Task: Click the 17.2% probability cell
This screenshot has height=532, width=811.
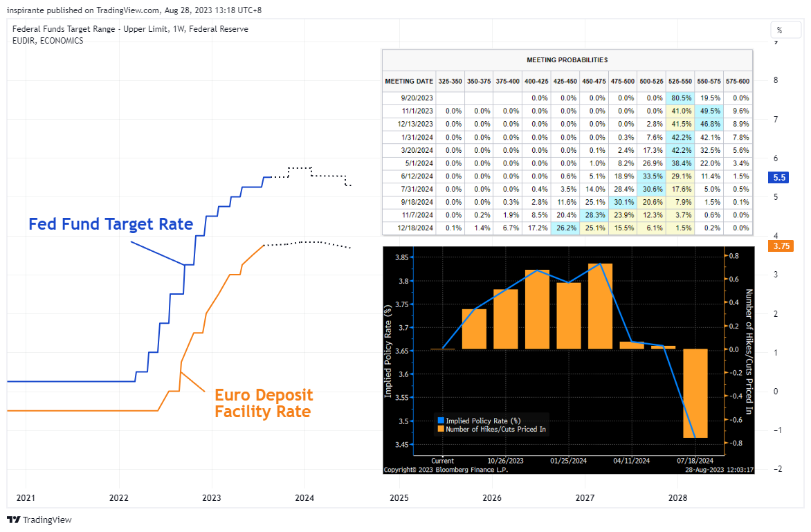Action: click(538, 228)
